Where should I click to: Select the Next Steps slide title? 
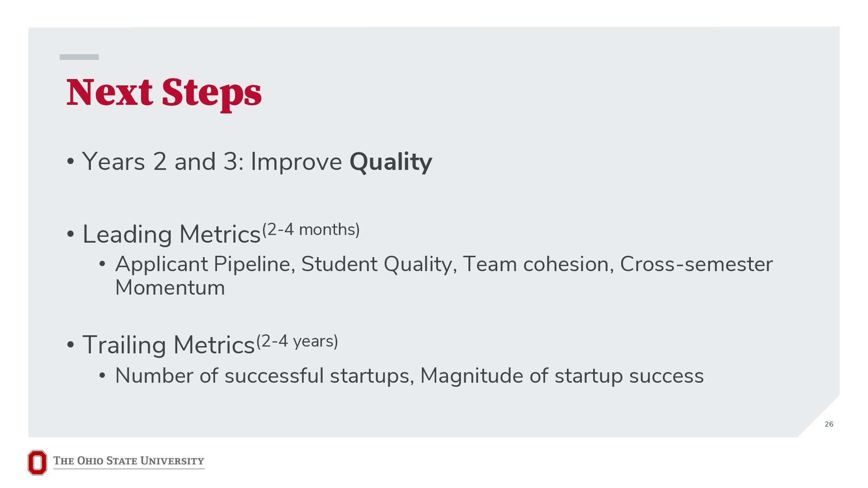point(164,93)
